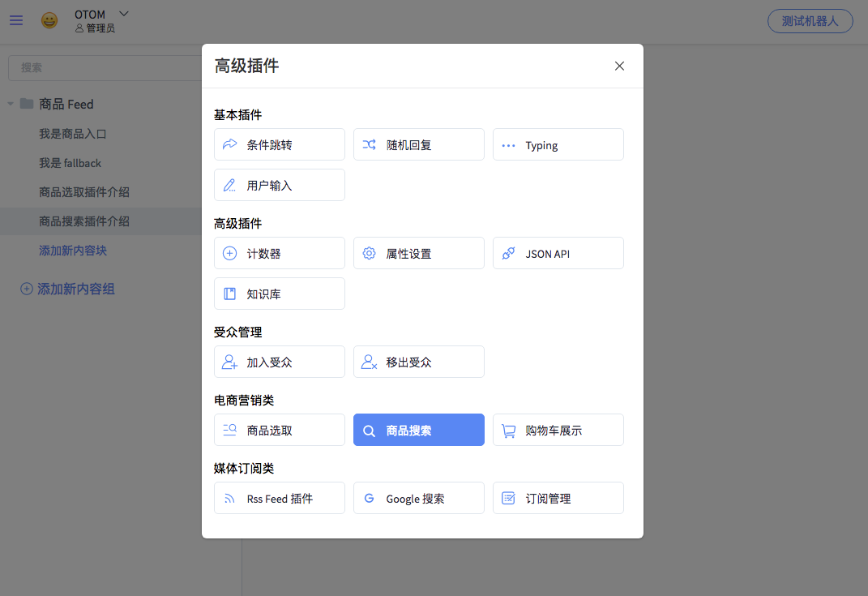Click the 商品 Feed folder icon
This screenshot has width=868, height=596.
(x=27, y=104)
